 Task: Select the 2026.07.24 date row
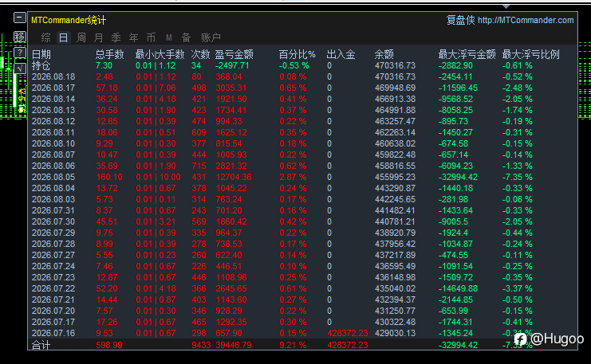point(53,266)
